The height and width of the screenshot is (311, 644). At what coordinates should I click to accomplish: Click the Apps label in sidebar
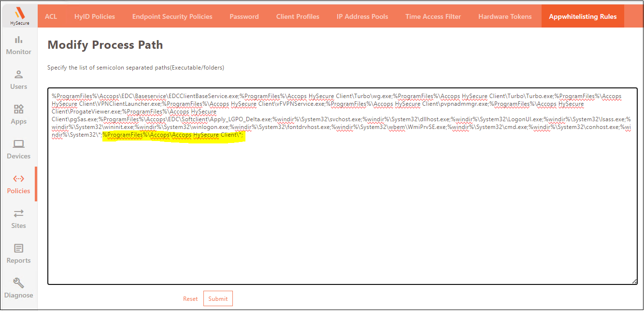point(19,121)
